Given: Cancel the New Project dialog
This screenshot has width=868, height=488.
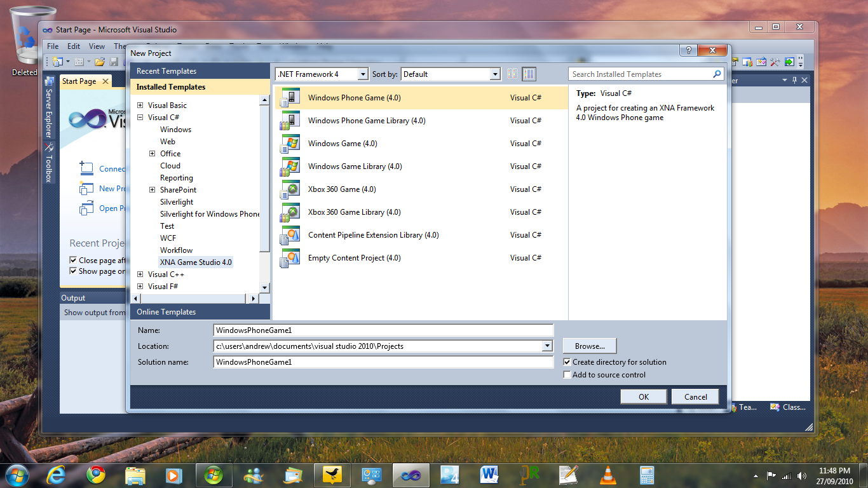Looking at the screenshot, I should (695, 397).
